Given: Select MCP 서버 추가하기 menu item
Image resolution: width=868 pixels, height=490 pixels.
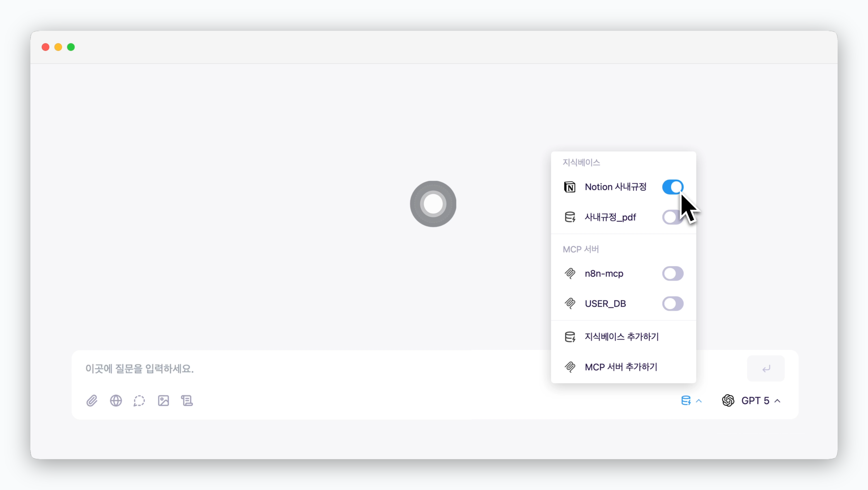Looking at the screenshot, I should click(x=621, y=367).
